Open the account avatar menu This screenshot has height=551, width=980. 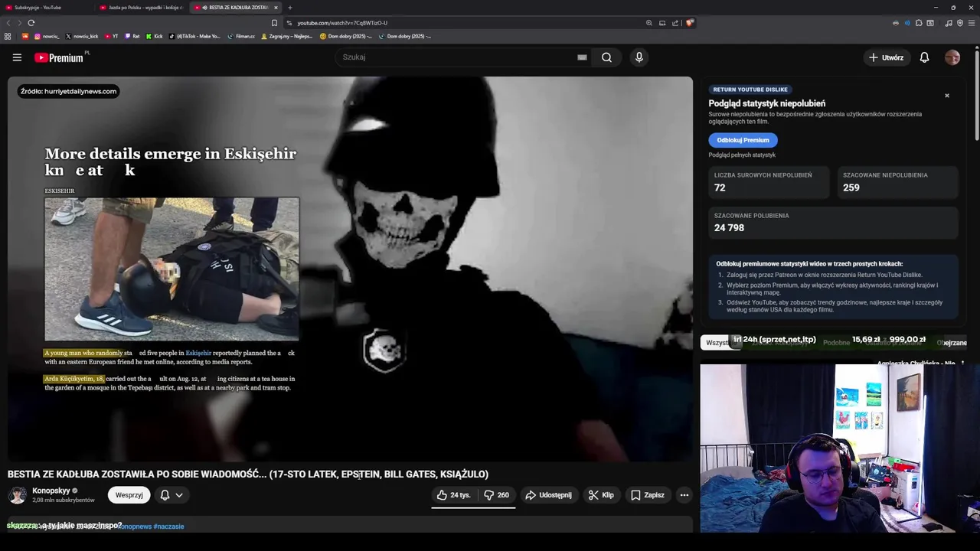(952, 57)
